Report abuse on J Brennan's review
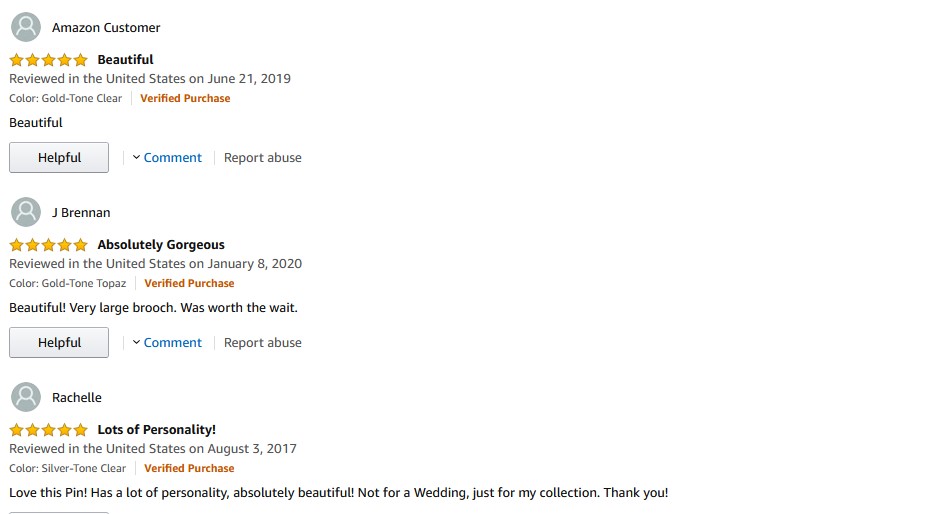The image size is (927, 514). tap(262, 343)
